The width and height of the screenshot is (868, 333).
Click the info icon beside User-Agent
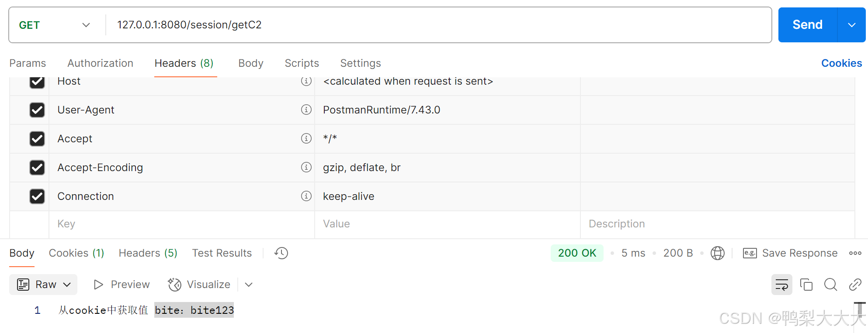(x=306, y=110)
